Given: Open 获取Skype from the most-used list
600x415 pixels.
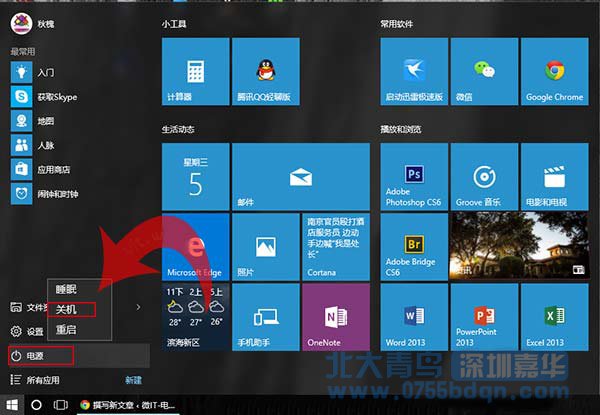Looking at the screenshot, I should click(x=44, y=97).
